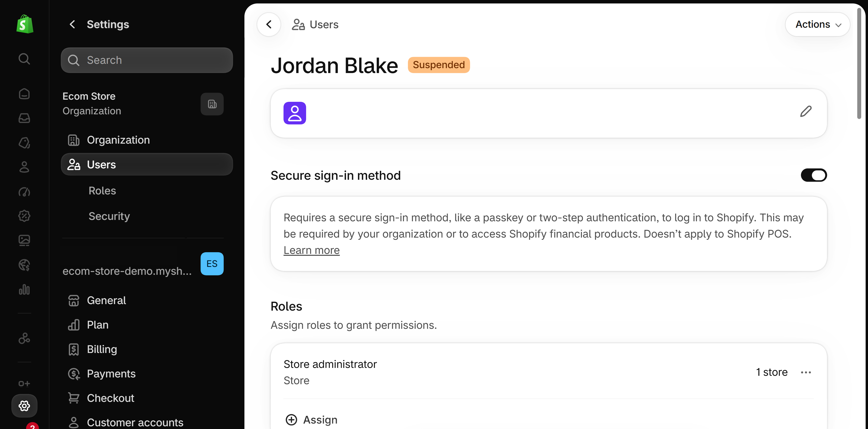Open the Actions dropdown
Image resolution: width=868 pixels, height=429 pixels.
tap(818, 24)
